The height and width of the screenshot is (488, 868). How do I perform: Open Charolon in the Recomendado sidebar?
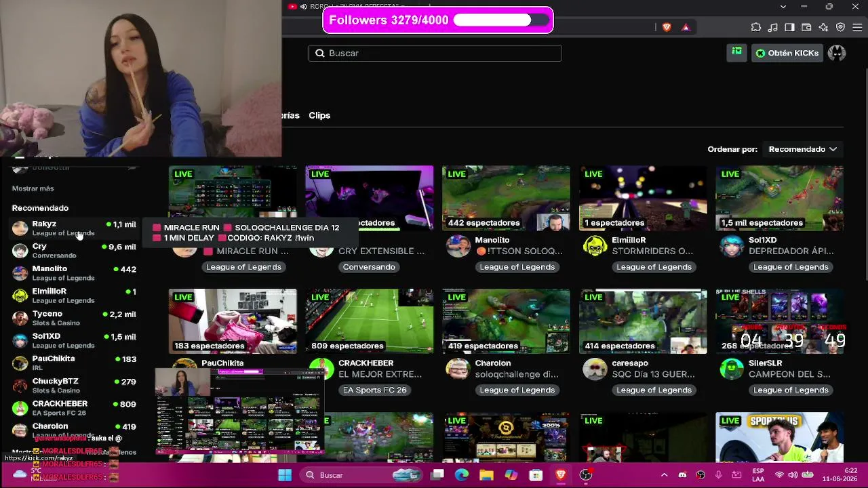(x=75, y=429)
